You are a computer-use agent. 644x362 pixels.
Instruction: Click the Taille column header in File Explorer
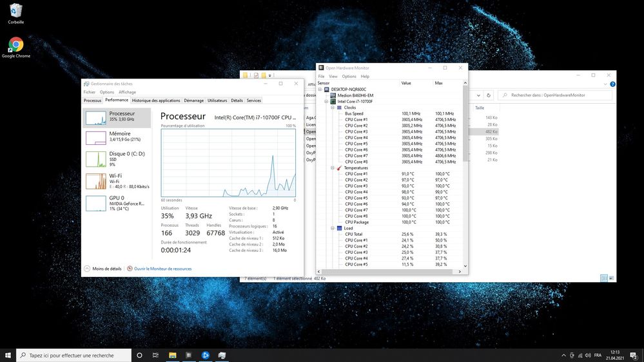pyautogui.click(x=480, y=108)
